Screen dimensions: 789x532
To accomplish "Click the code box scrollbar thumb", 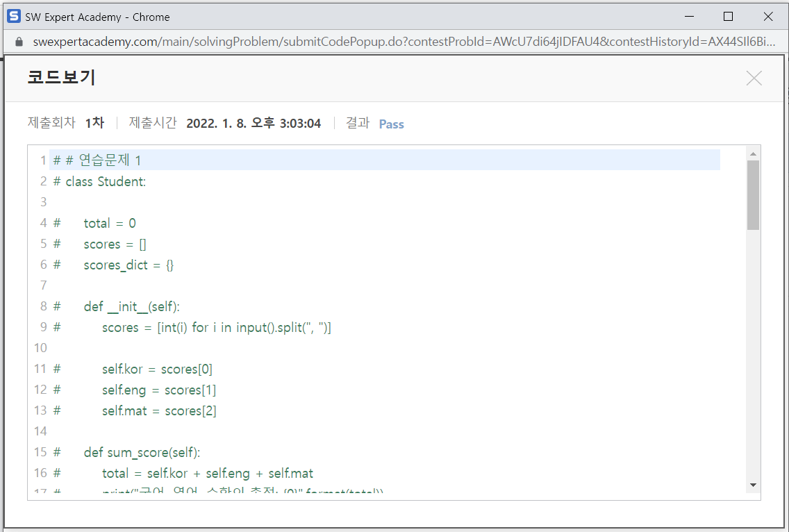I will (753, 195).
